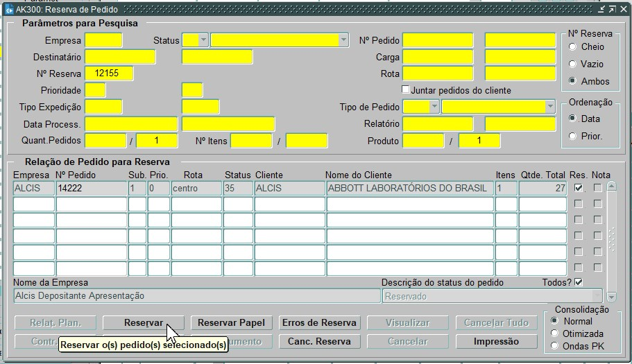
Task: Open the Reservado status description dropdown
Action: [x=597, y=296]
